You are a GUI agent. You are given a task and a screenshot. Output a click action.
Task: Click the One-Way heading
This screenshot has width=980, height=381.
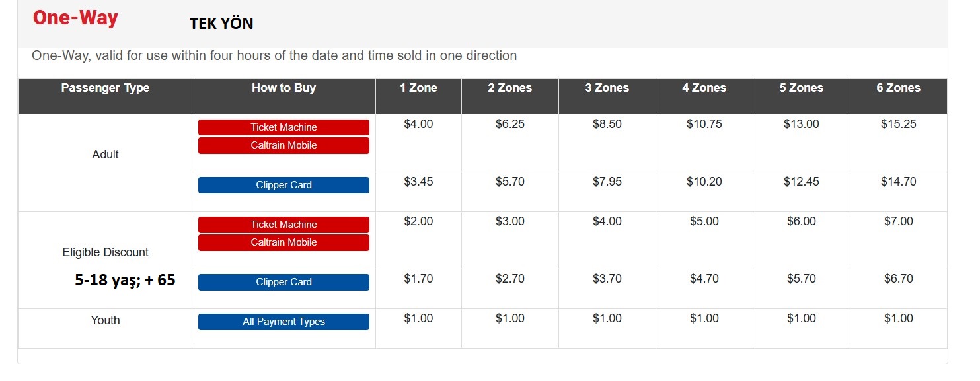pos(75,18)
